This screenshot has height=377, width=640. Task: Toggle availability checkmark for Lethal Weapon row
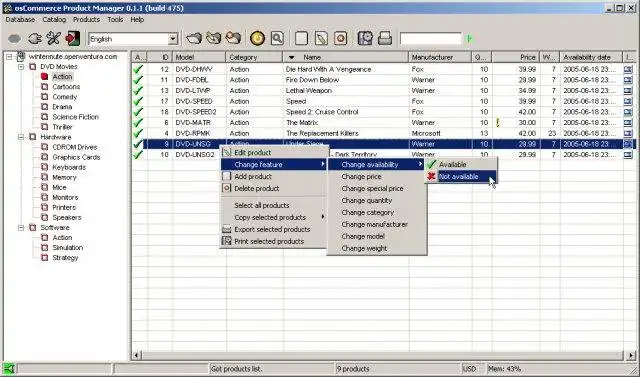point(138,90)
